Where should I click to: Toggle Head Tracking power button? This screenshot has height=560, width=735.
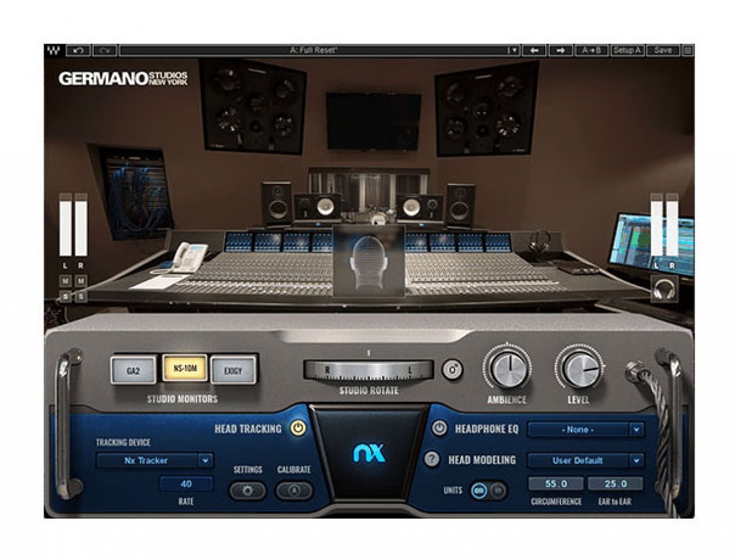pos(298,428)
